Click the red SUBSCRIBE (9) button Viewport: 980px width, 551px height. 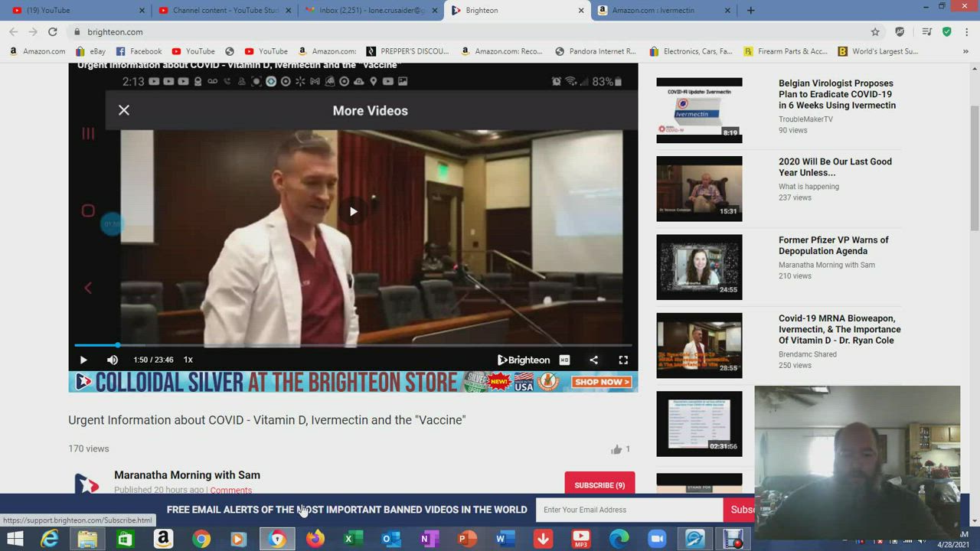point(599,484)
